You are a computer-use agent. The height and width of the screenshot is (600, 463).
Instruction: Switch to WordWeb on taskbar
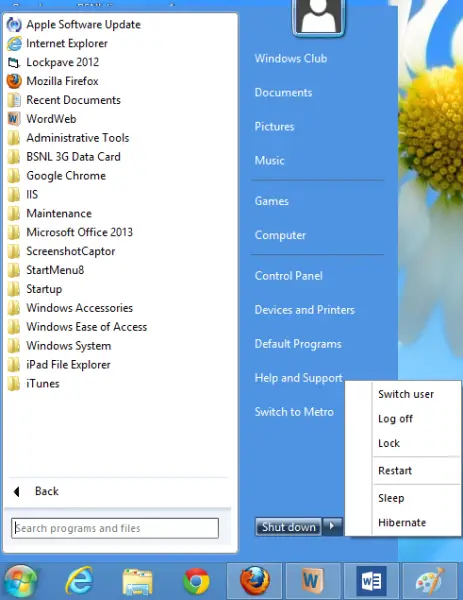[x=313, y=581]
